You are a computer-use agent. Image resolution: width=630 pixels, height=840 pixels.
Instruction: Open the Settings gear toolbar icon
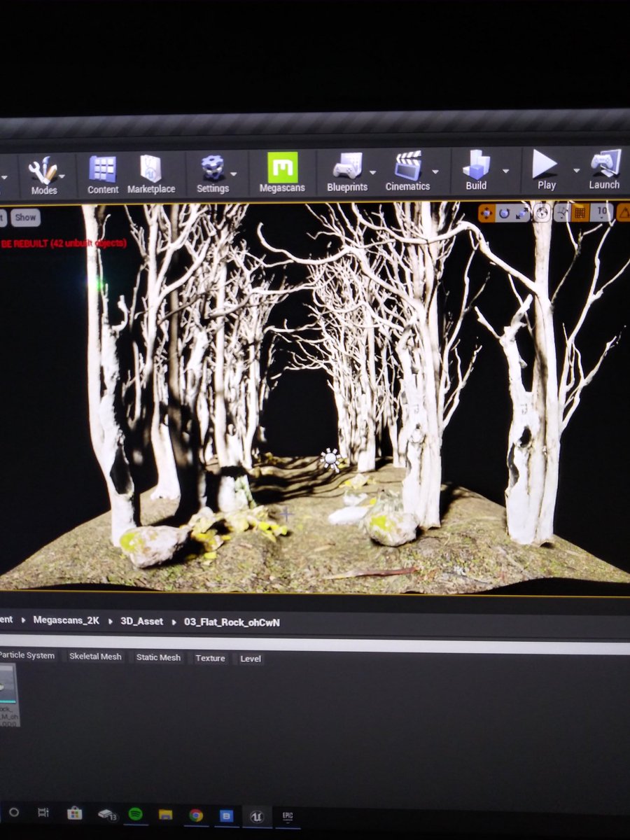[212, 175]
